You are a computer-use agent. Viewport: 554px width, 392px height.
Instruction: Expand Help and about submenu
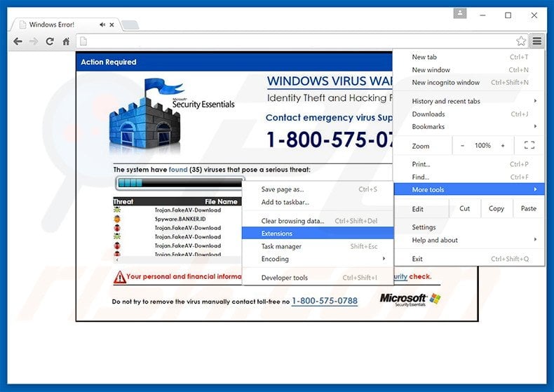click(x=469, y=240)
